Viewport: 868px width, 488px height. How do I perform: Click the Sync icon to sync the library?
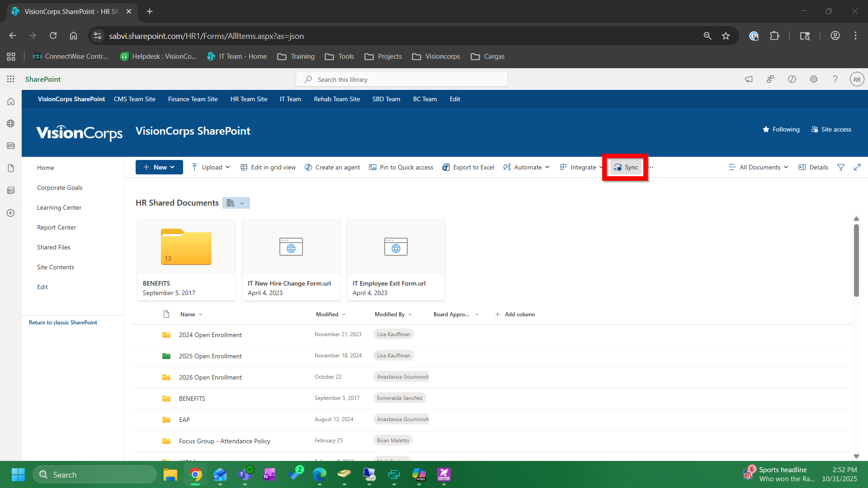[618, 167]
